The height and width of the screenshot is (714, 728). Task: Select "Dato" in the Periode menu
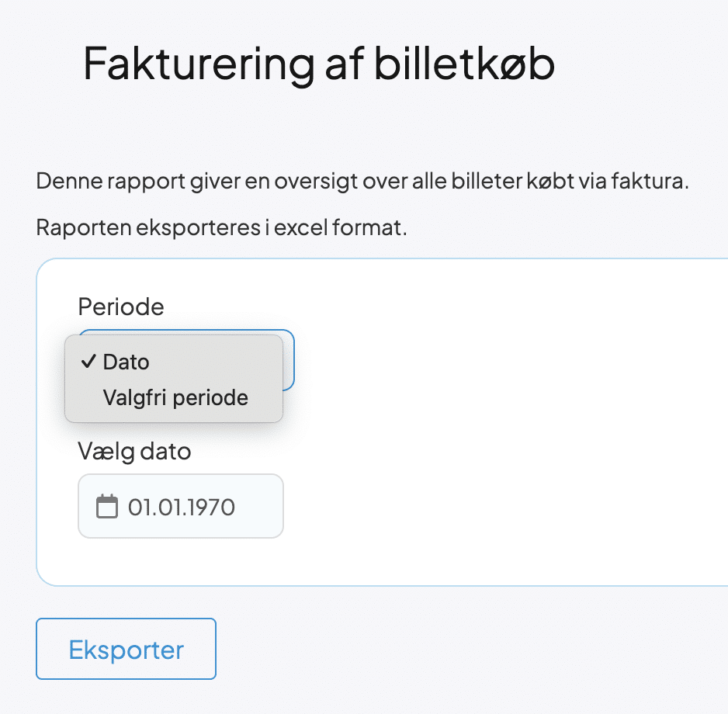[x=126, y=362]
